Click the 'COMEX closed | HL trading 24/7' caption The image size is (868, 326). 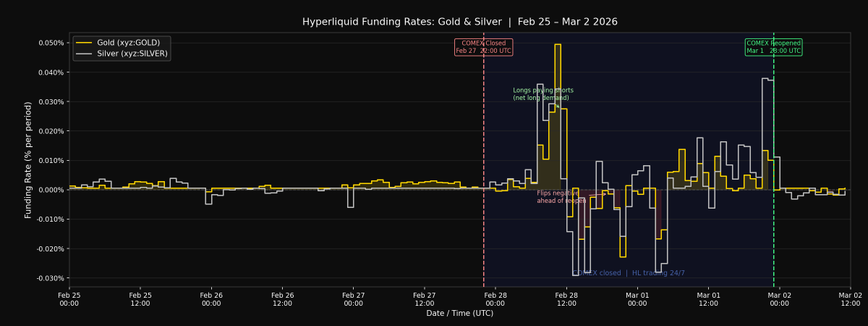click(628, 273)
